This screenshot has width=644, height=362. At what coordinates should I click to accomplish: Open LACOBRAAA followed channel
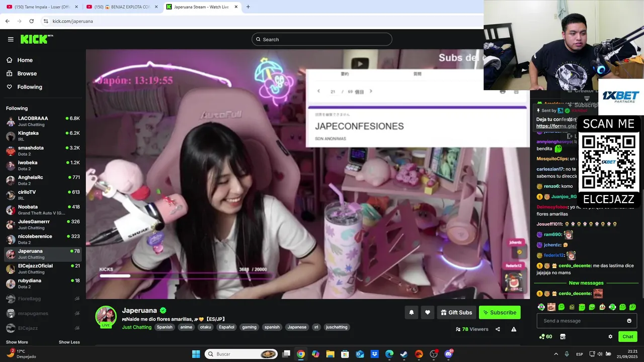click(x=43, y=121)
